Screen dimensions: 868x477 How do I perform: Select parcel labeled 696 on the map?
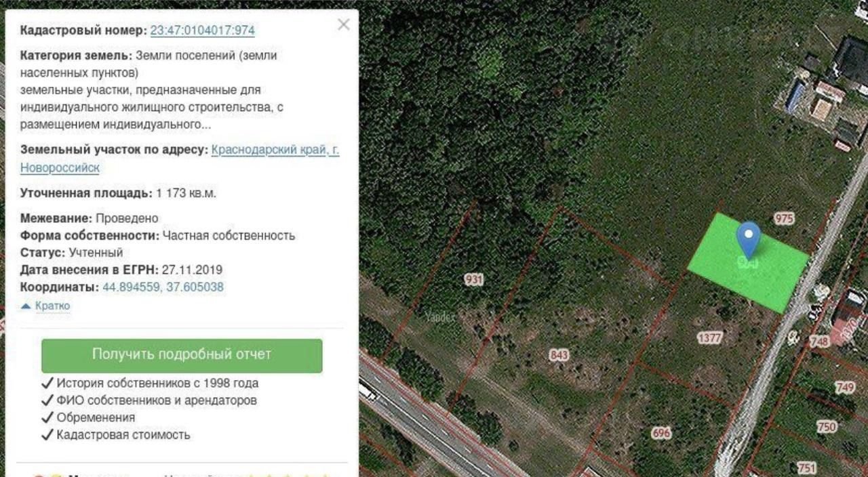(x=661, y=432)
